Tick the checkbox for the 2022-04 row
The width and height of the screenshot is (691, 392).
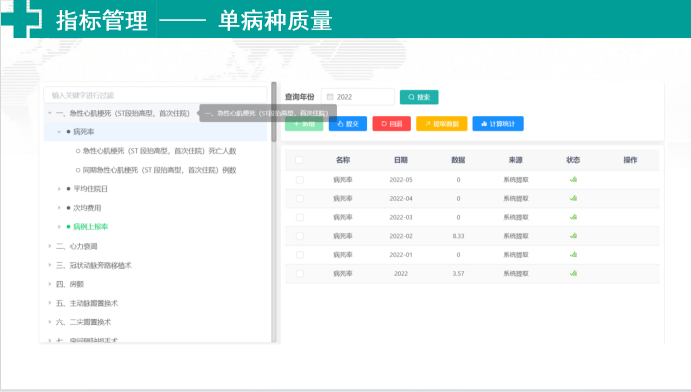300,199
